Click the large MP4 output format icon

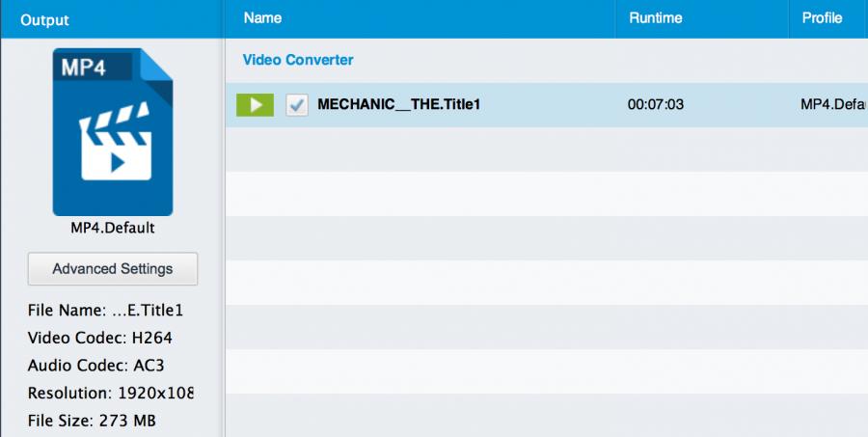coord(113,132)
